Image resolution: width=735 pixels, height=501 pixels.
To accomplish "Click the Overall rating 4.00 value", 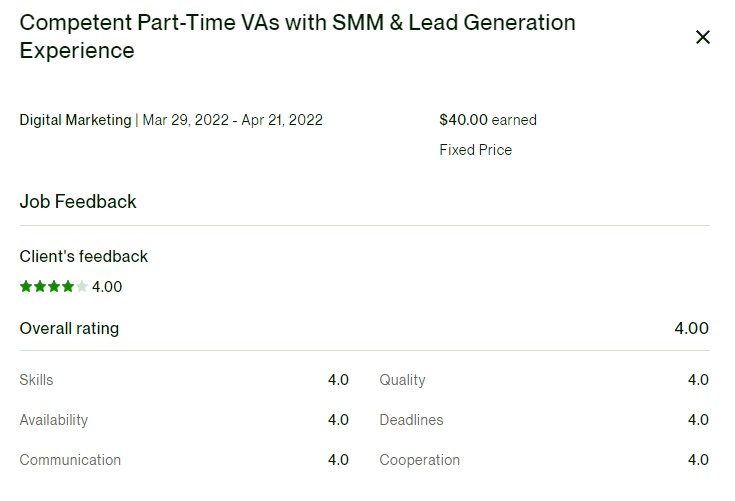I will [691, 328].
